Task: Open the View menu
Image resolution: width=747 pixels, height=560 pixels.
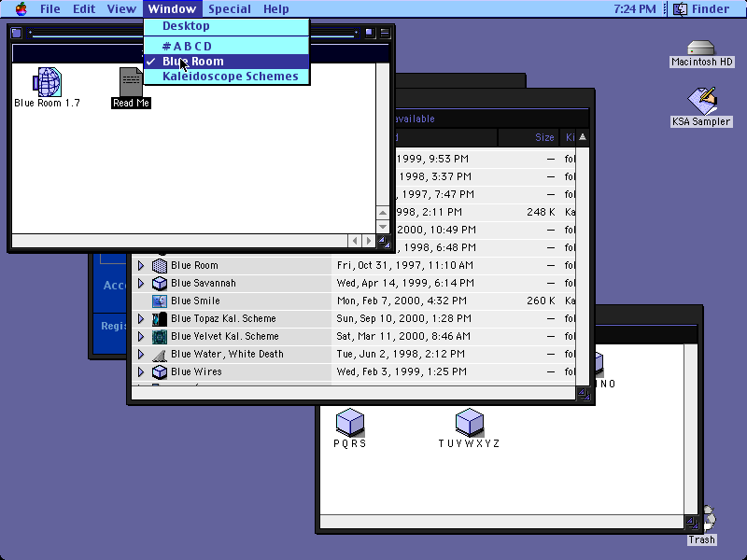Action: coord(121,9)
